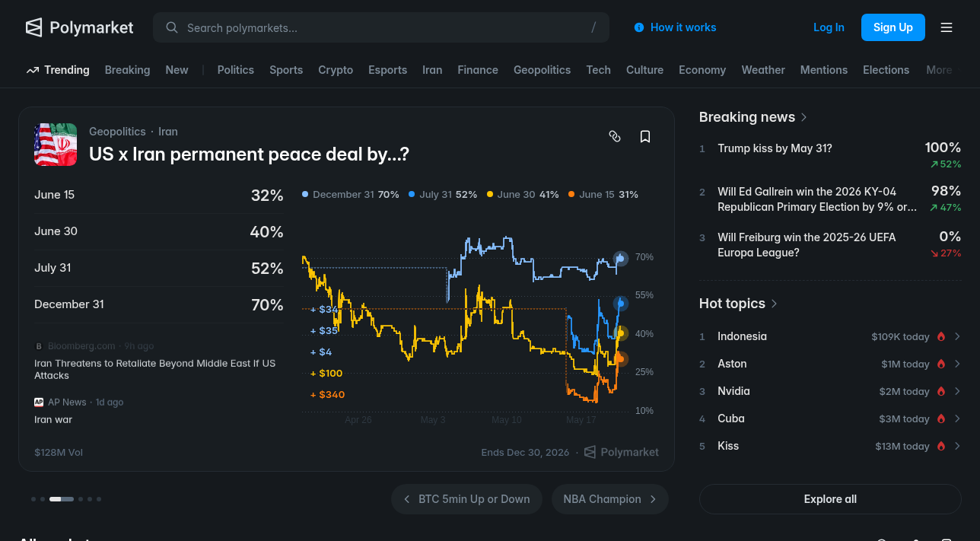Viewport: 980px width, 541px height.
Task: Click the Nvidia flame icon
Action: tap(940, 391)
